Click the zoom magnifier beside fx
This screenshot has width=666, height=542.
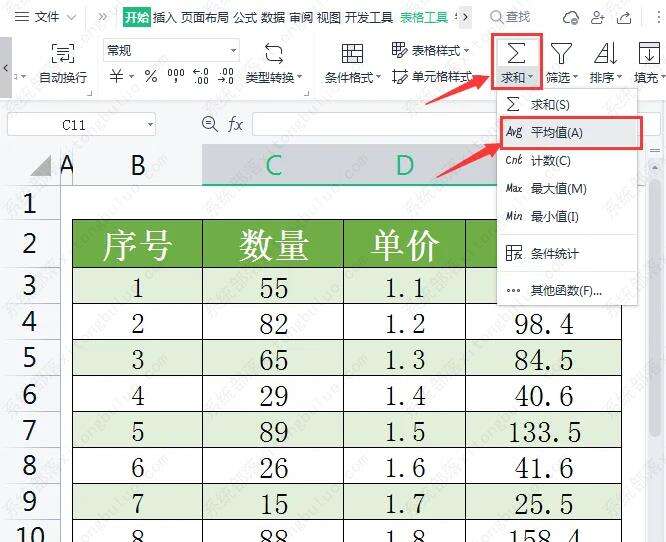coord(209,124)
